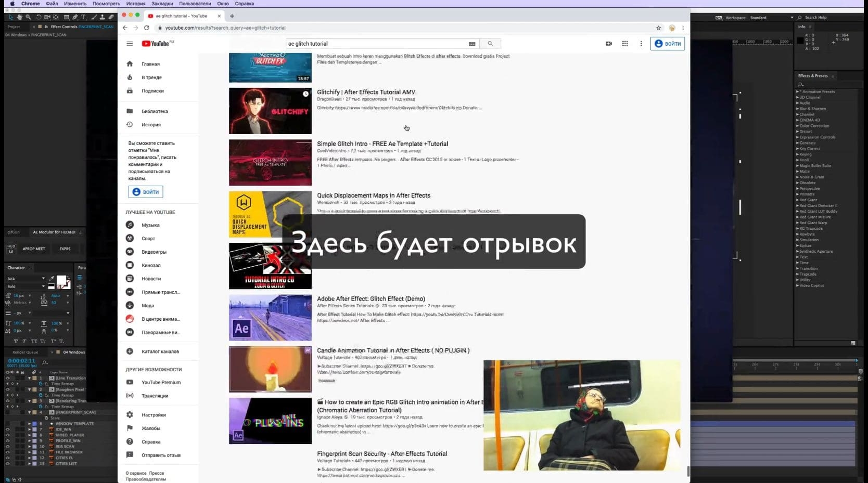Bookmark this page with the star icon
The height and width of the screenshot is (483, 868).
coord(659,28)
